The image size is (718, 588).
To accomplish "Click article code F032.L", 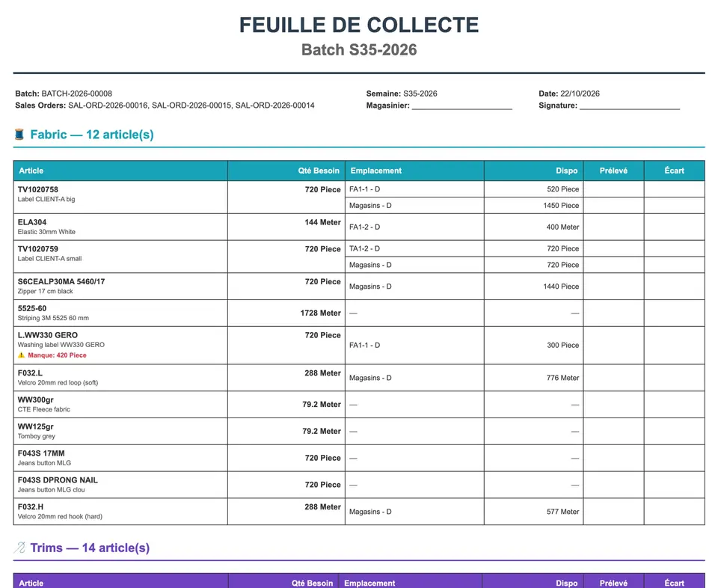I will pos(30,373).
